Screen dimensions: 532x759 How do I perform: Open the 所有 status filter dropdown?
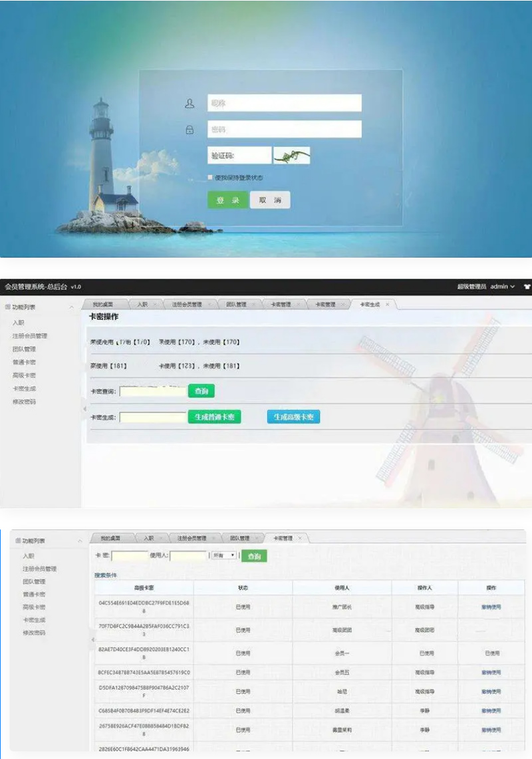pyautogui.click(x=223, y=555)
